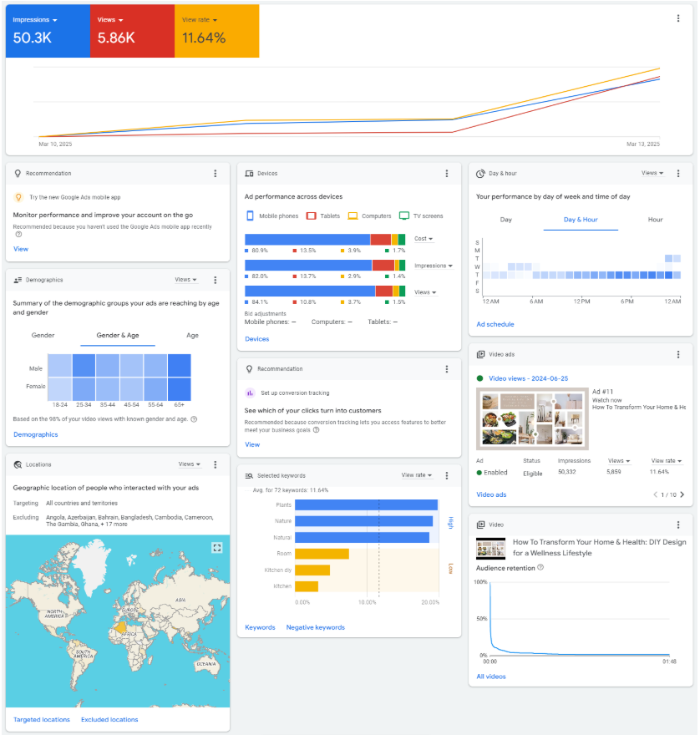Open Views dropdown in Locations card
The image size is (700, 735).
click(x=189, y=464)
